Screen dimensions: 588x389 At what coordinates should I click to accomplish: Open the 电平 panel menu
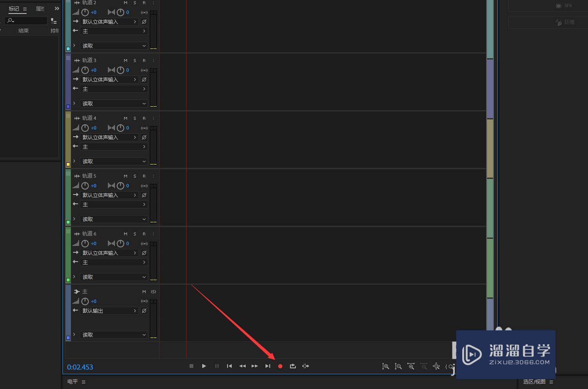pyautogui.click(x=84, y=382)
